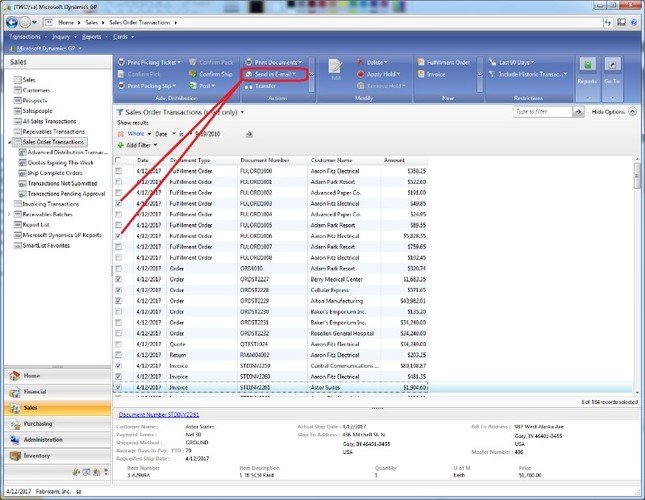Open the Last 90 Days restriction dropdown

pos(512,62)
